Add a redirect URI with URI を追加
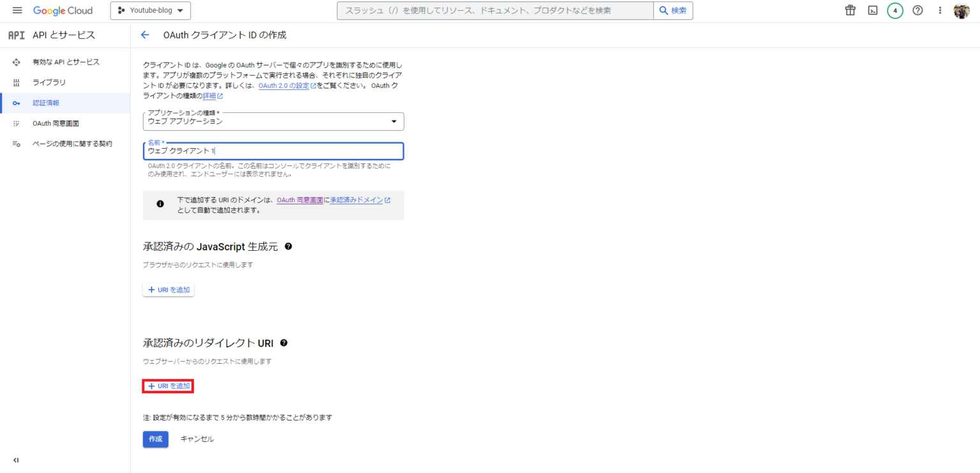 click(168, 386)
